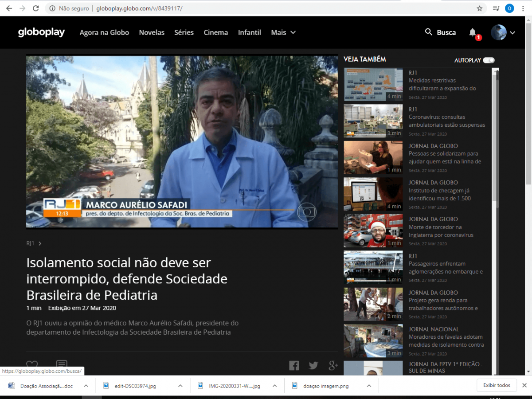The width and height of the screenshot is (532, 399).
Task: Click the address bar URL
Action: pyautogui.click(x=140, y=8)
